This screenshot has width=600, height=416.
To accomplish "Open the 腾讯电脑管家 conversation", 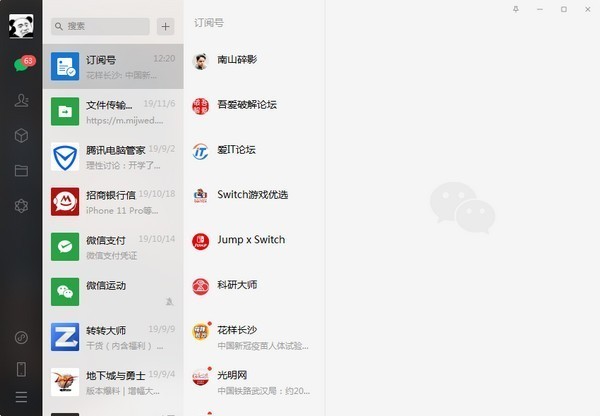I will pyautogui.click(x=113, y=156).
